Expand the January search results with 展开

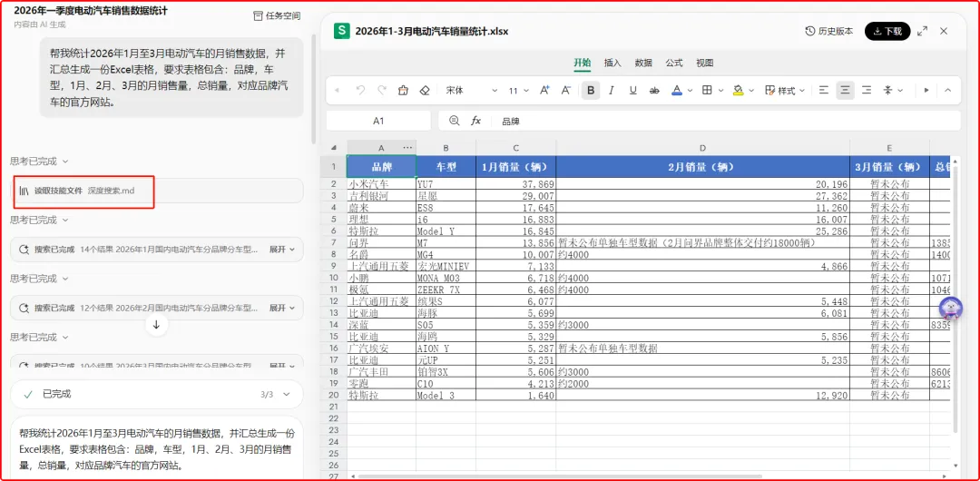point(282,249)
